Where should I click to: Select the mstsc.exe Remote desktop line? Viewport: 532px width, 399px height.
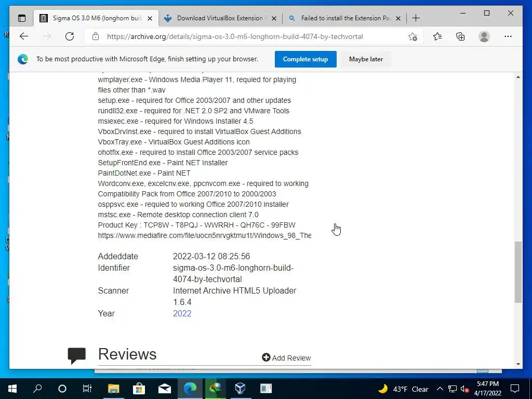click(178, 215)
